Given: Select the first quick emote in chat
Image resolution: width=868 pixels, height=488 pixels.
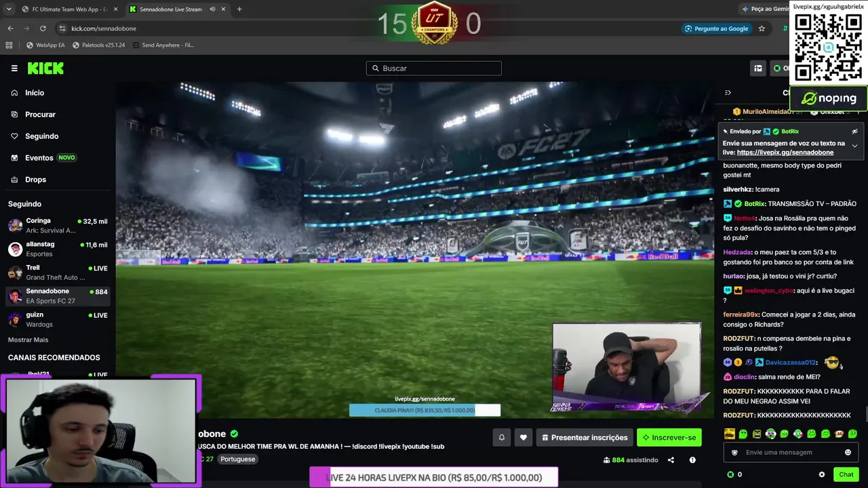Looking at the screenshot, I should coord(730,434).
